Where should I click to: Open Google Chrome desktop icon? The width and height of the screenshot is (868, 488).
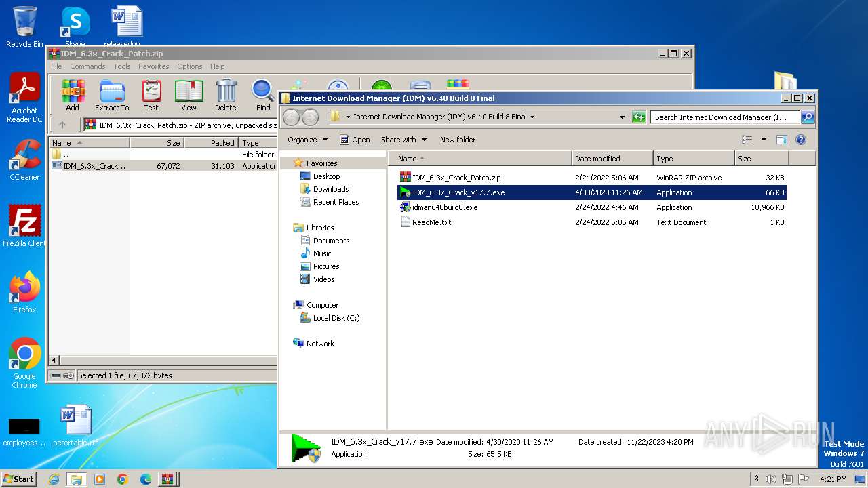[x=24, y=363]
